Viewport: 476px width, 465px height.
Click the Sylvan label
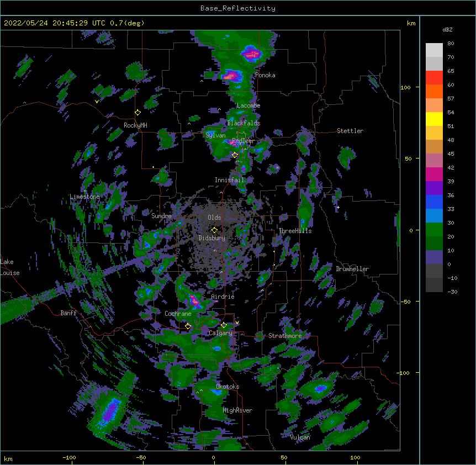[x=215, y=135]
